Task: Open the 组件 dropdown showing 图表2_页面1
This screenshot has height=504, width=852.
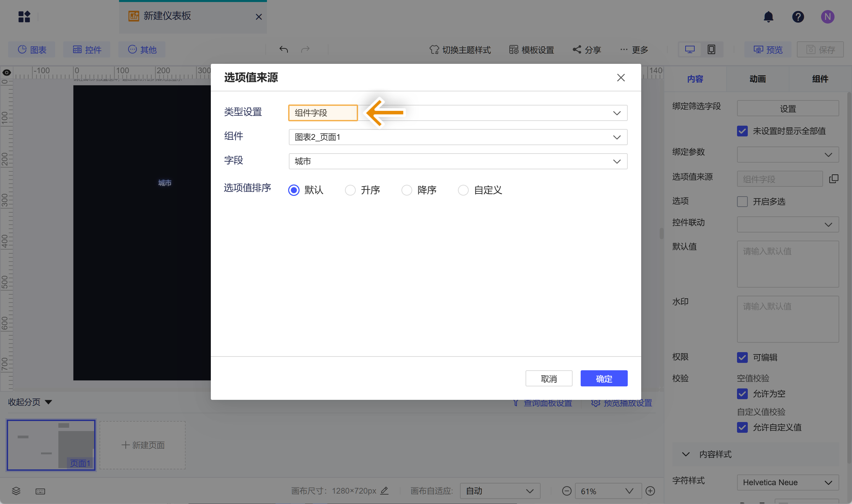Action: coord(457,137)
